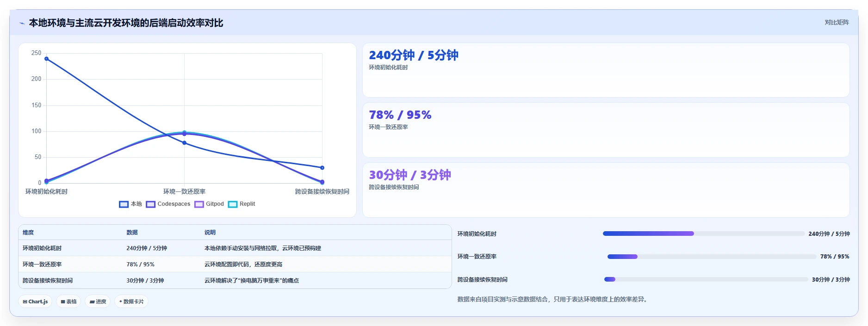
Task: Click the 数据卡片 tag chip
Action: click(131, 301)
